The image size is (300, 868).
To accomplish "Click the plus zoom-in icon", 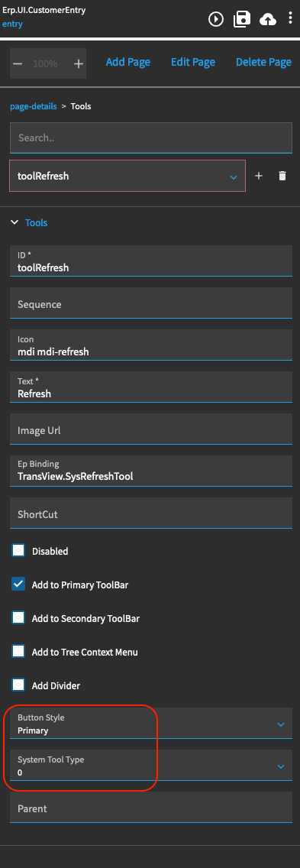I will pyautogui.click(x=79, y=63).
